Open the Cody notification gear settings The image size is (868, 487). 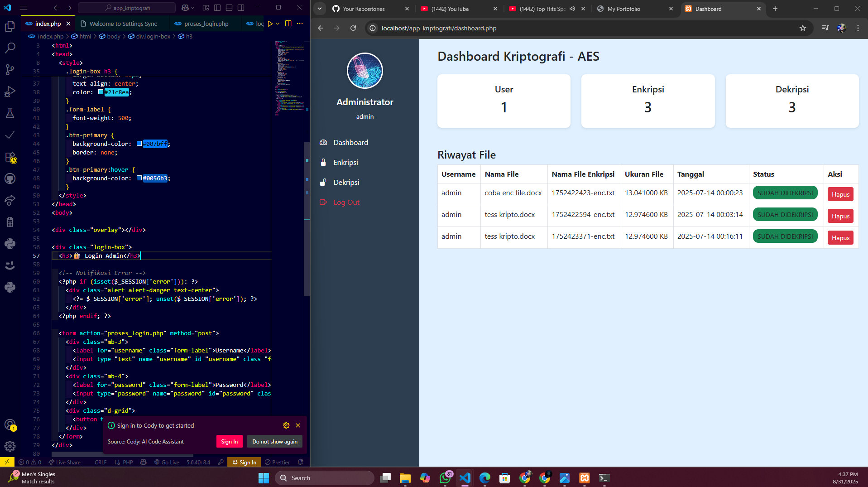point(286,425)
